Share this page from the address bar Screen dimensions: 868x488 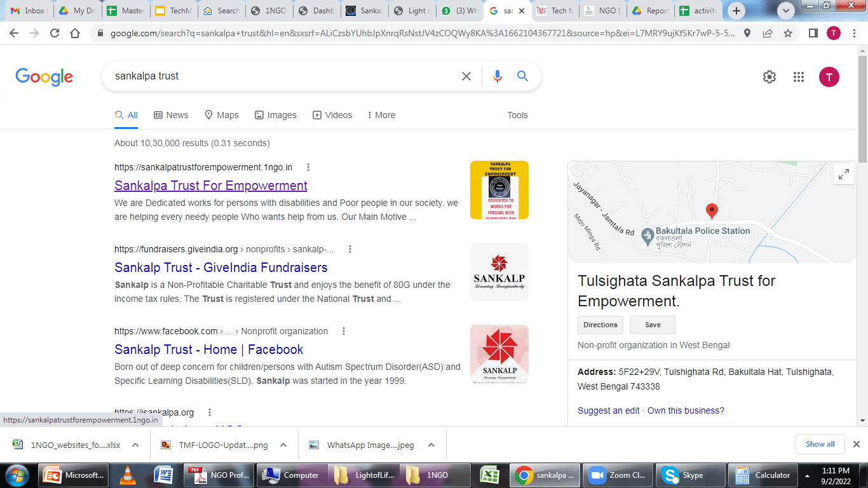point(768,33)
